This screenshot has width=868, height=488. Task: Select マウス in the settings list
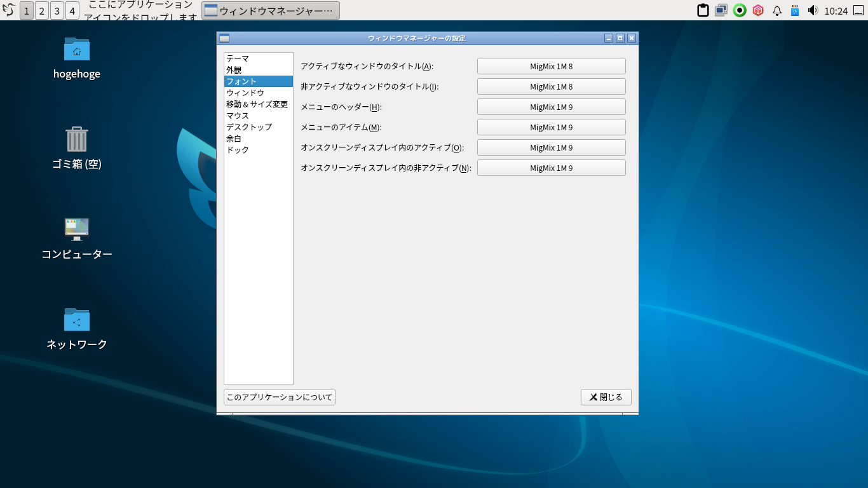click(259, 116)
